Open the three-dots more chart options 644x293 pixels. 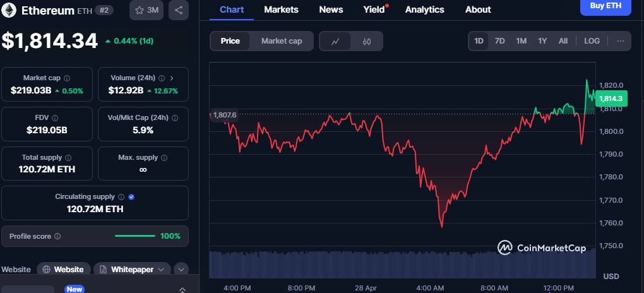[x=621, y=41]
